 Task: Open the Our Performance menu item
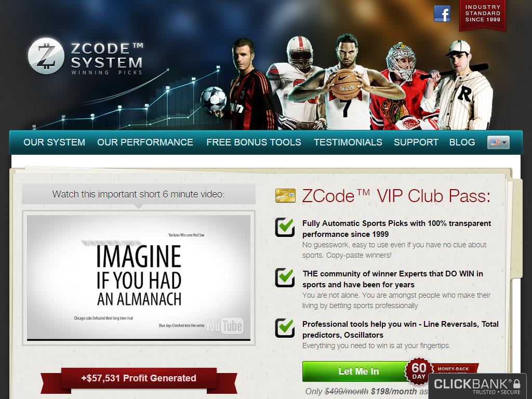coord(145,142)
